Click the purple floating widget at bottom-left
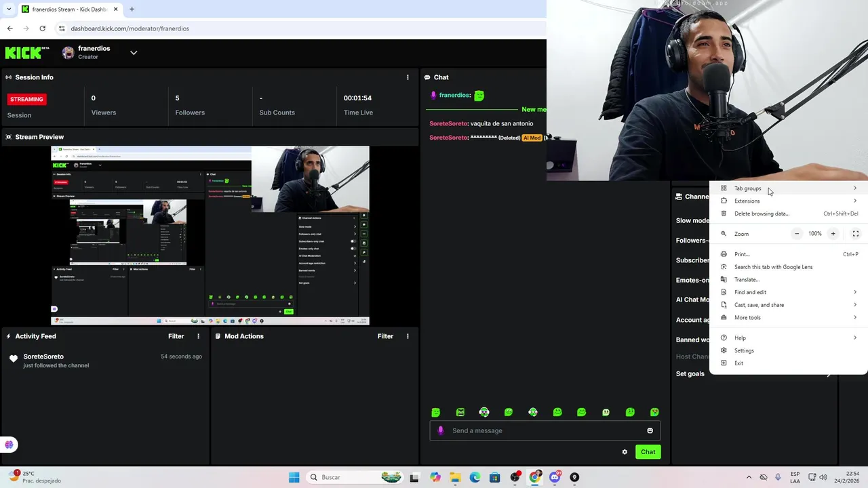 9,445
